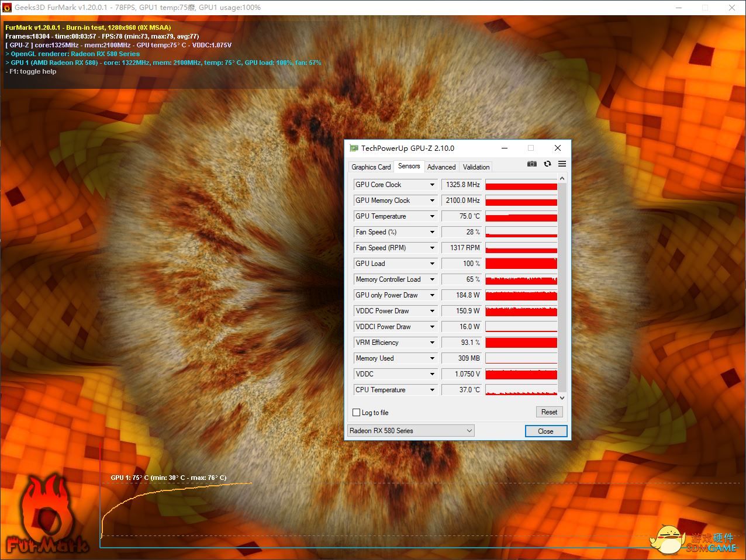This screenshot has height=560, width=746.
Task: Click the Memory Controller Load graph
Action: [x=521, y=279]
